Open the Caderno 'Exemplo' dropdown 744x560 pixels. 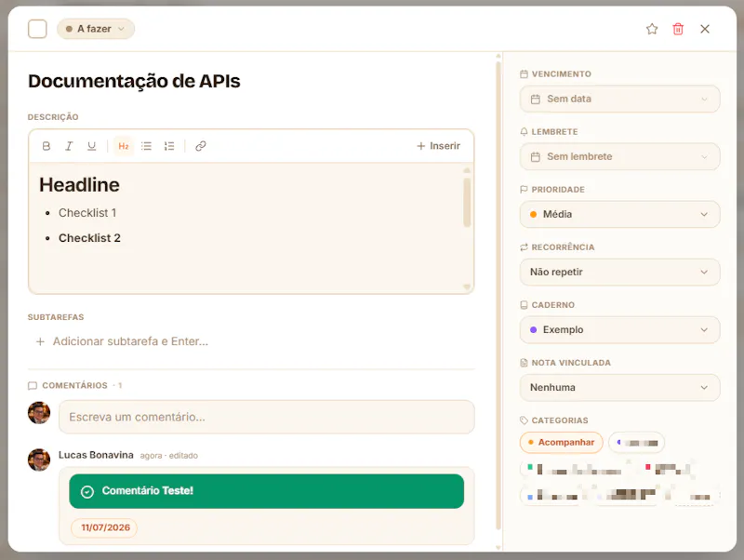(x=619, y=330)
